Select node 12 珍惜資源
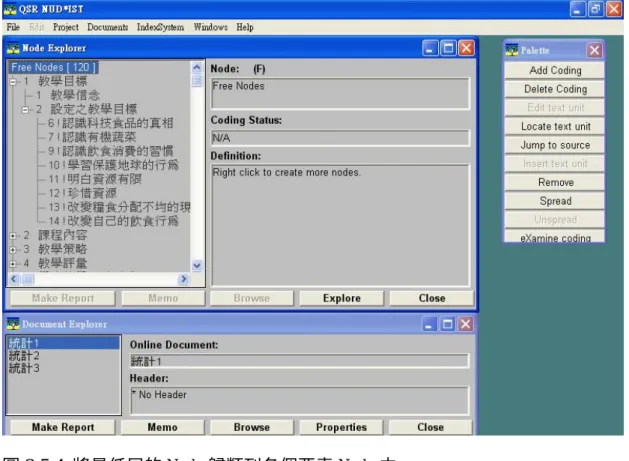629x461 pixels. click(83, 193)
